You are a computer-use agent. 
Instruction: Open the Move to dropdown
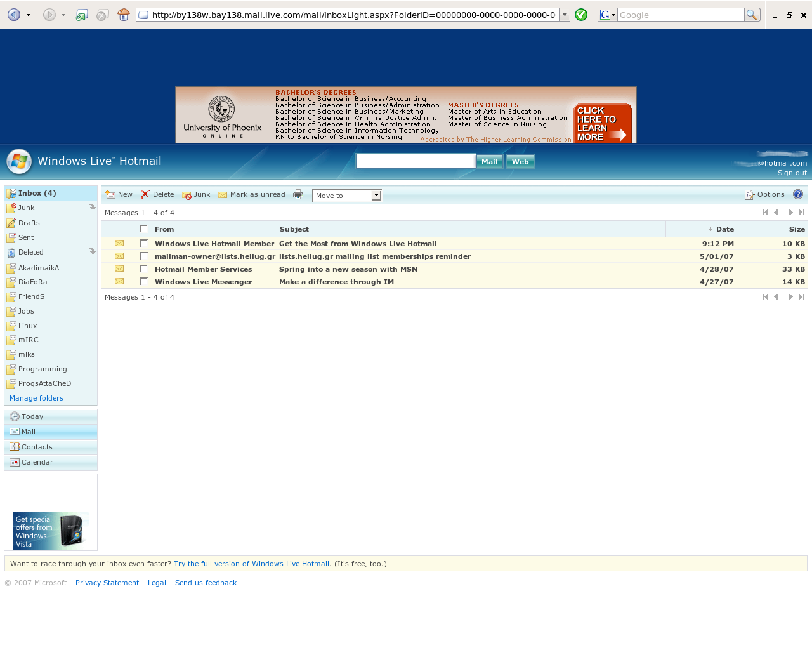click(347, 196)
